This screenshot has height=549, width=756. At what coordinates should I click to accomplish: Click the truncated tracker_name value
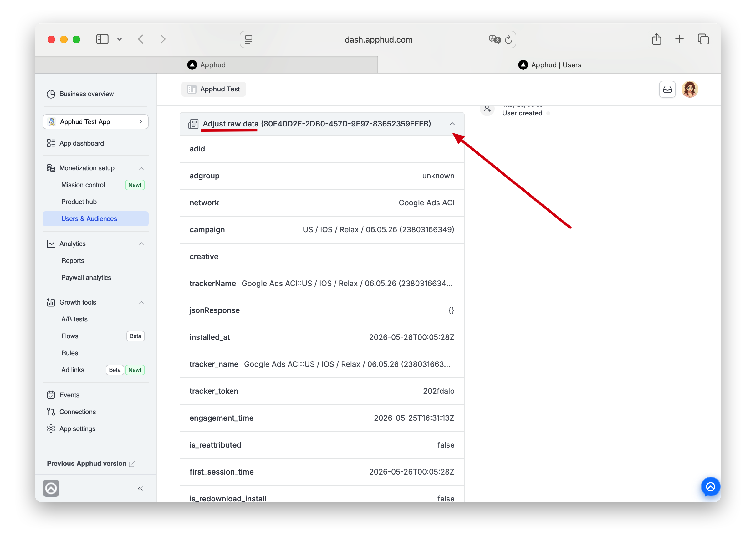click(347, 364)
